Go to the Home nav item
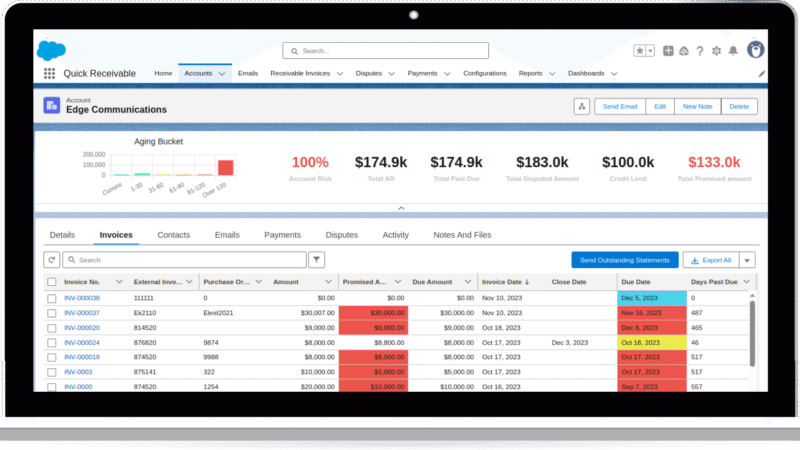 click(163, 73)
